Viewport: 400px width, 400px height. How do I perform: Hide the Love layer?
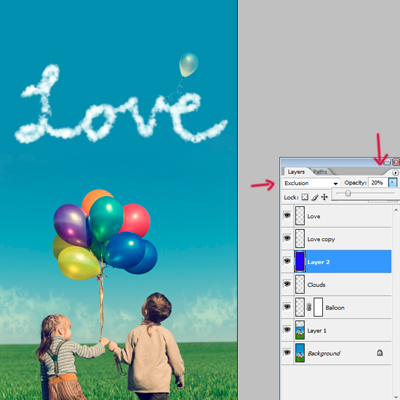[x=287, y=215]
